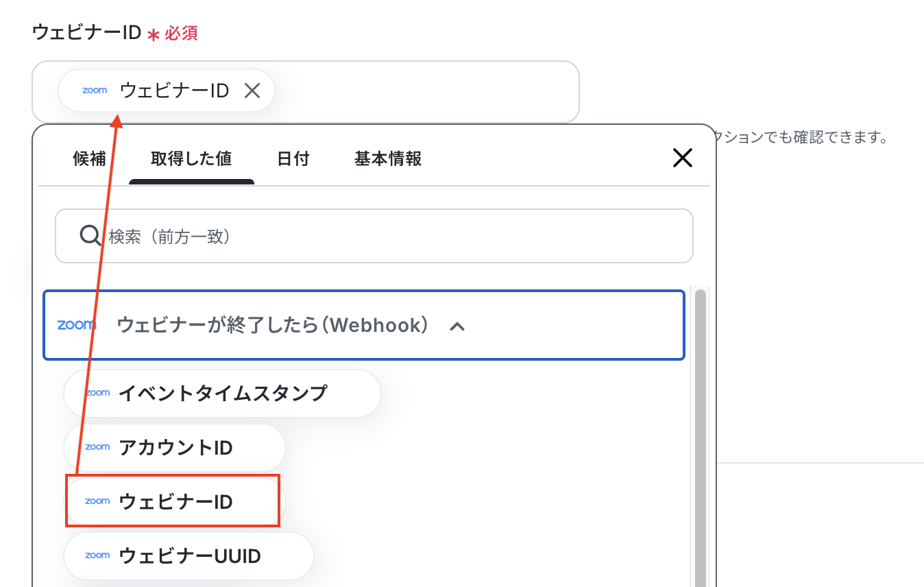Click the Zoom icon beside イベントタイムスタンプ
This screenshot has width=924, height=587.
coord(97,393)
